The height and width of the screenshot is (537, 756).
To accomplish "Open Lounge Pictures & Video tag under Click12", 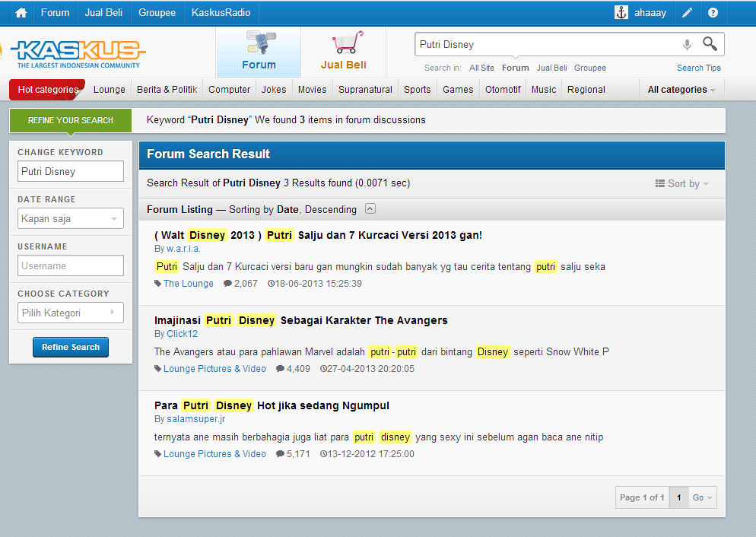I will click(x=214, y=369).
